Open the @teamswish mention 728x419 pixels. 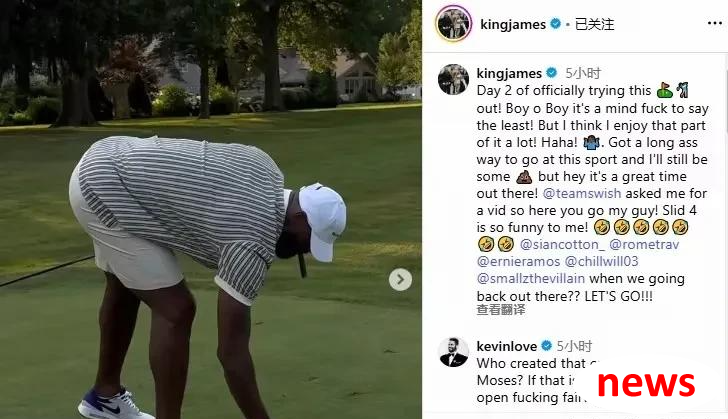582,193
